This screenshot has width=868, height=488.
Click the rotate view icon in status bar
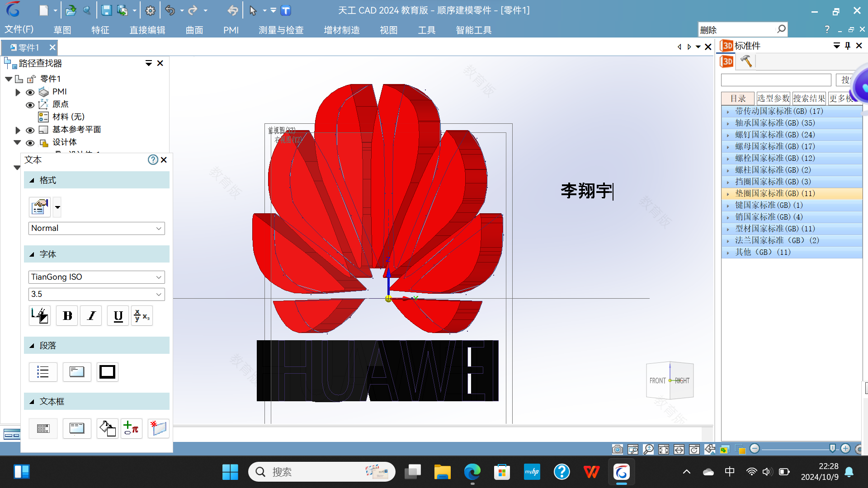694,449
